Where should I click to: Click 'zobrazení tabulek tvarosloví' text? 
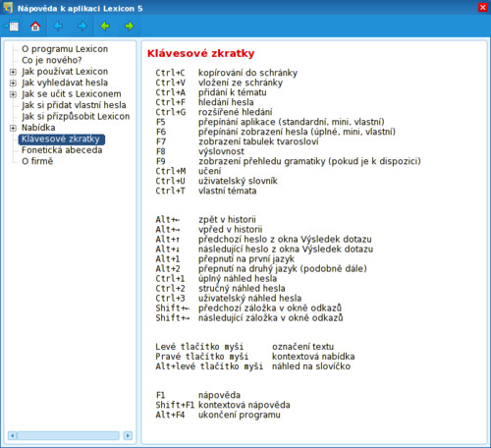click(x=258, y=141)
